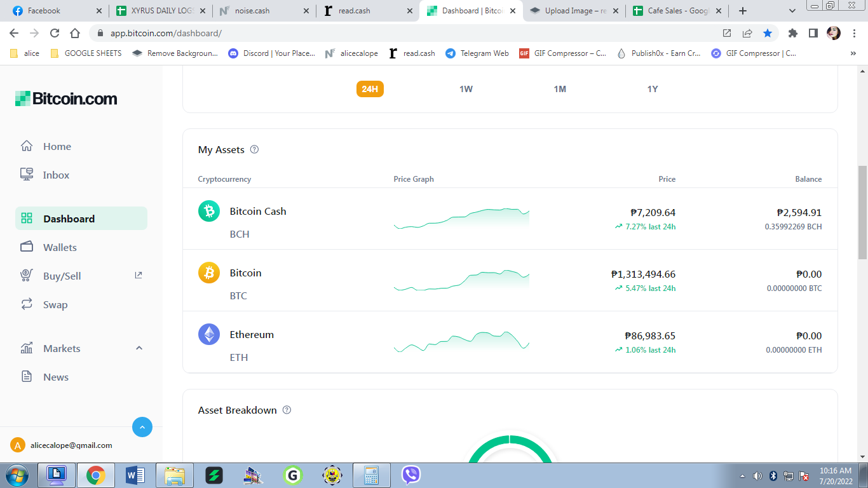The width and height of the screenshot is (868, 488).
Task: Click the My Assets help icon
Action: 255,149
